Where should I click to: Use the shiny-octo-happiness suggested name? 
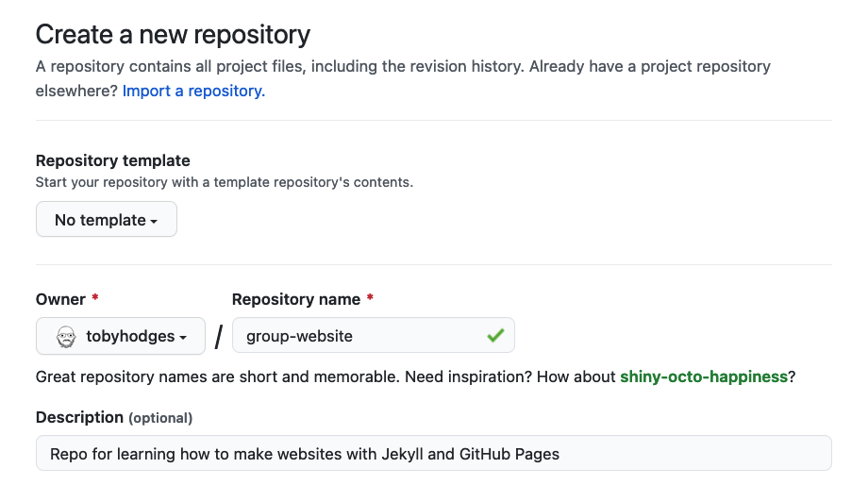[704, 377]
